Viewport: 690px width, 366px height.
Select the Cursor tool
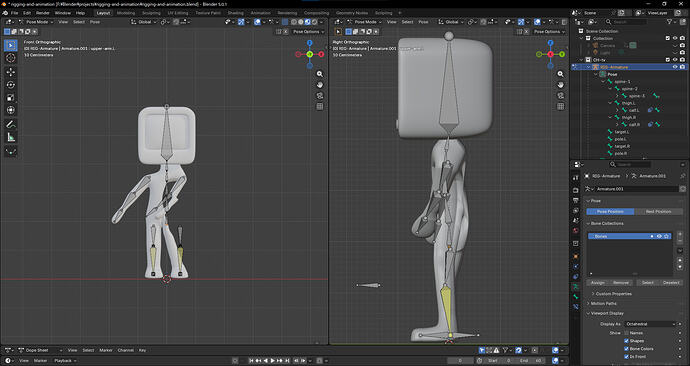[11, 58]
